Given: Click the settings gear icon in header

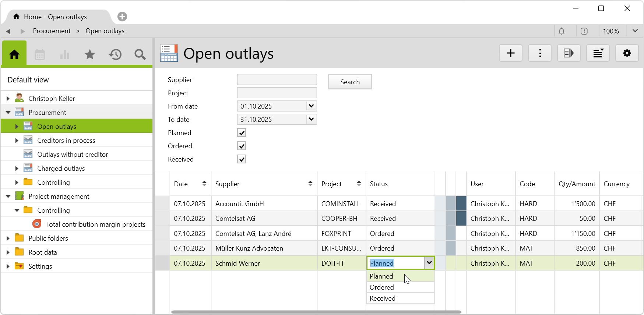Looking at the screenshot, I should [627, 53].
